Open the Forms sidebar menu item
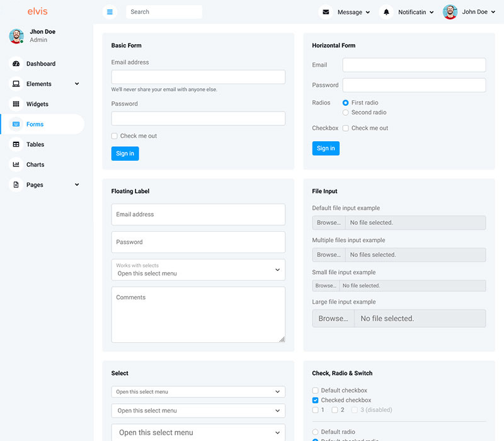Viewport: 504px width, 441px height. click(x=35, y=124)
